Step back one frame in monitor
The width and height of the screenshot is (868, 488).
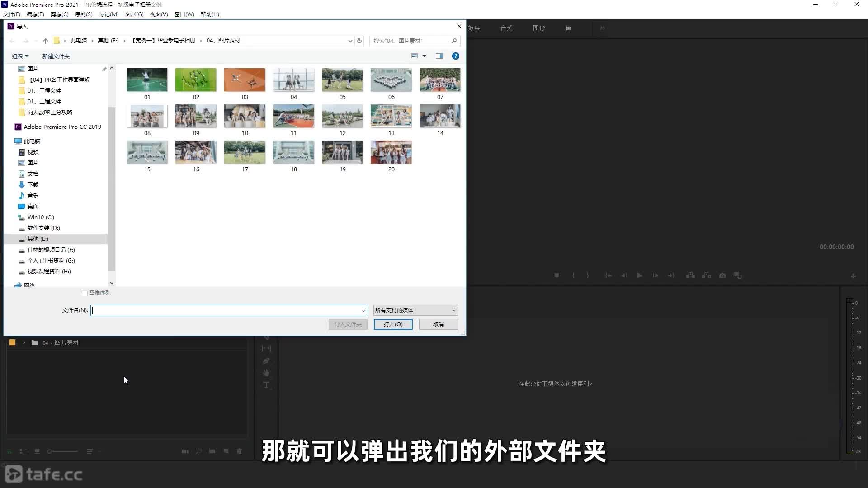[x=624, y=276]
